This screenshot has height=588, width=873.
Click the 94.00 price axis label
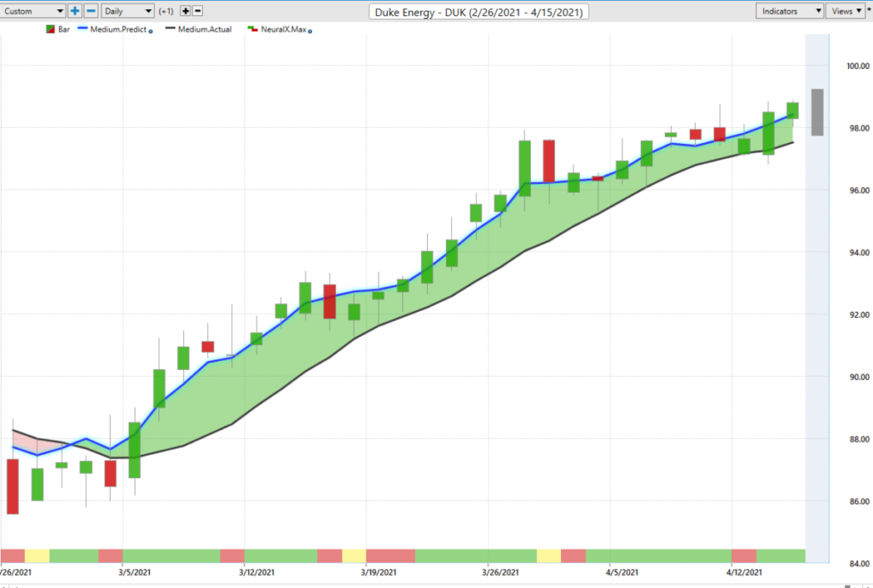[858, 252]
